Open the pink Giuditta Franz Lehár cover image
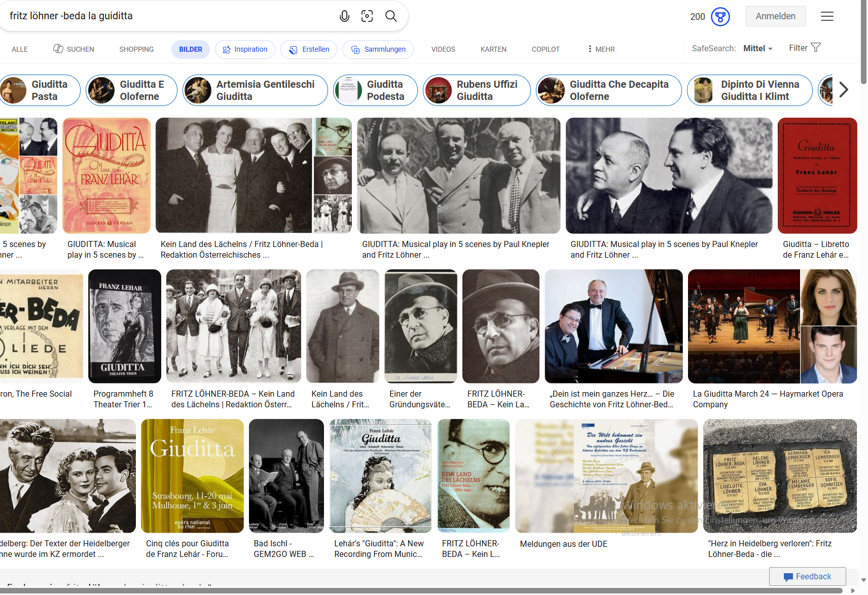Image resolution: width=868 pixels, height=595 pixels. tap(106, 176)
